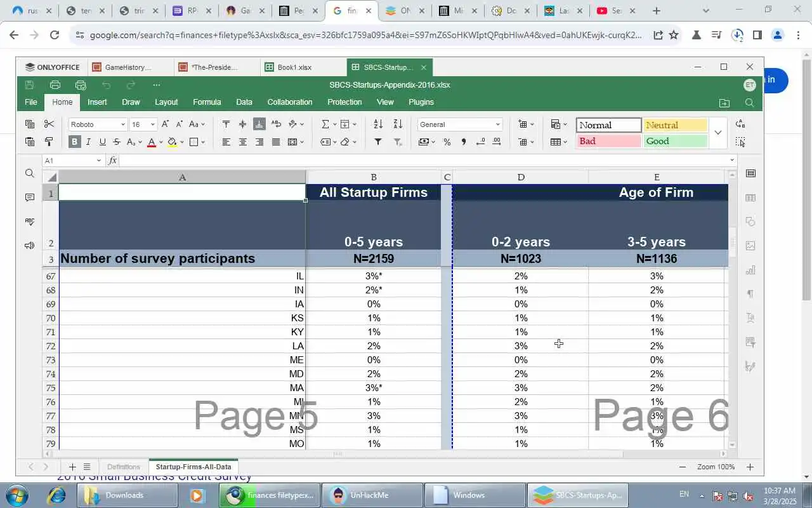
Task: Open the Spellchecking panel in left sidebar
Action: [x=29, y=222]
